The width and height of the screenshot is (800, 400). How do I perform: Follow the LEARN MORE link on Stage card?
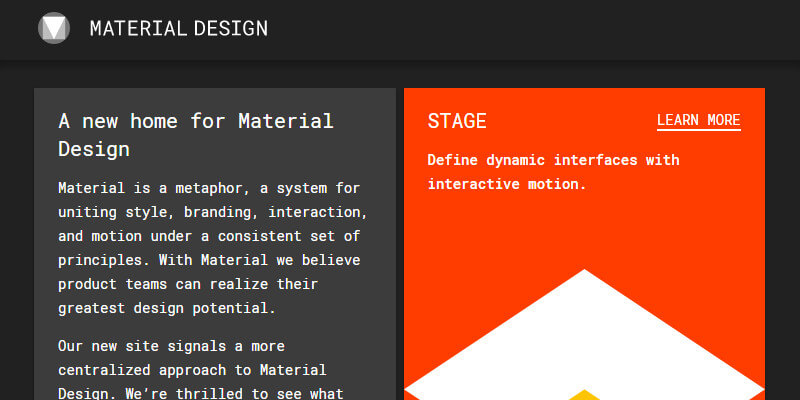pos(698,121)
